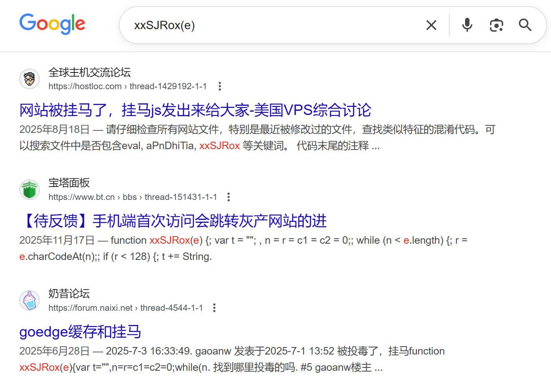
Task: Open more options for forum.naixi.net result
Action: [x=214, y=308]
